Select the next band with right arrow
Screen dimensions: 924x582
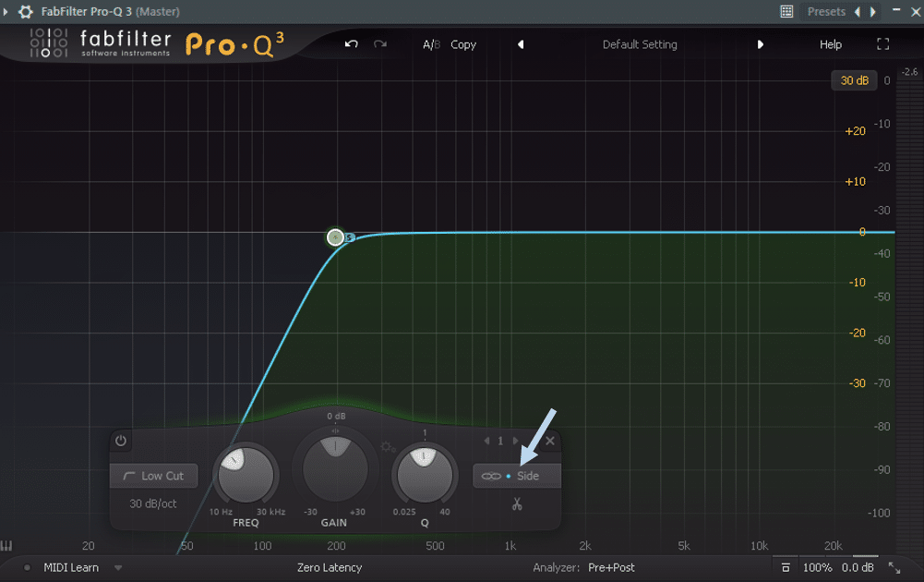tap(515, 441)
